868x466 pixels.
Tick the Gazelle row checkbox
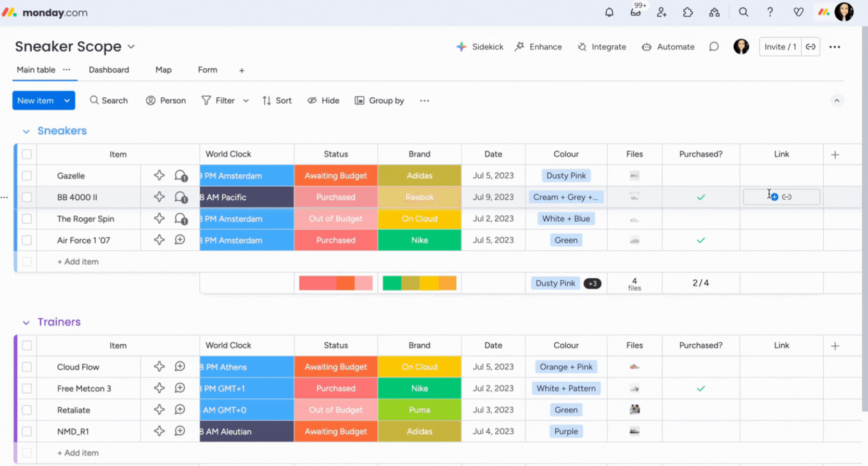pyautogui.click(x=27, y=176)
